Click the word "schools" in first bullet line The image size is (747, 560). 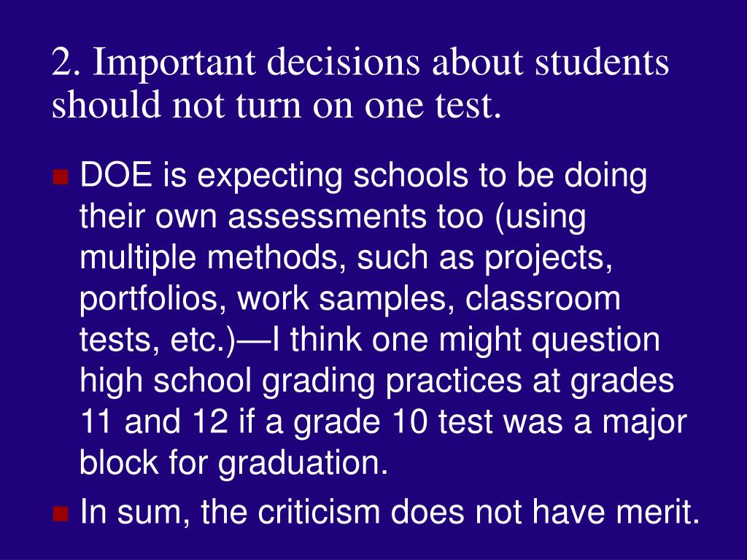pyautogui.click(x=411, y=175)
